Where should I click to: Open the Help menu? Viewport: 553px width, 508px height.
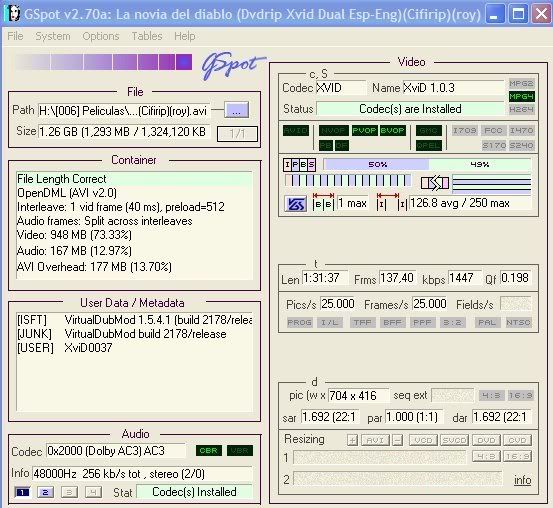click(184, 36)
